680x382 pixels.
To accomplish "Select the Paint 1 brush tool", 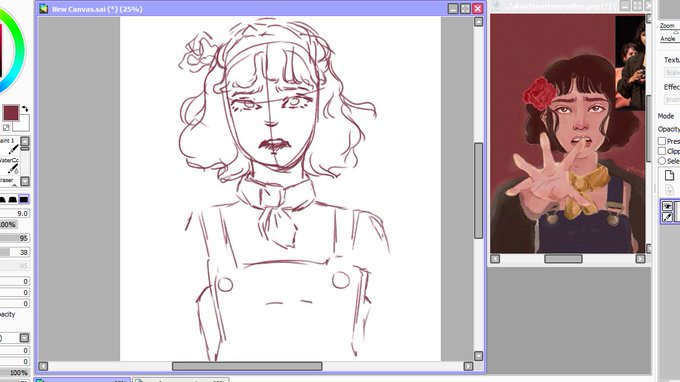I will point(10,146).
